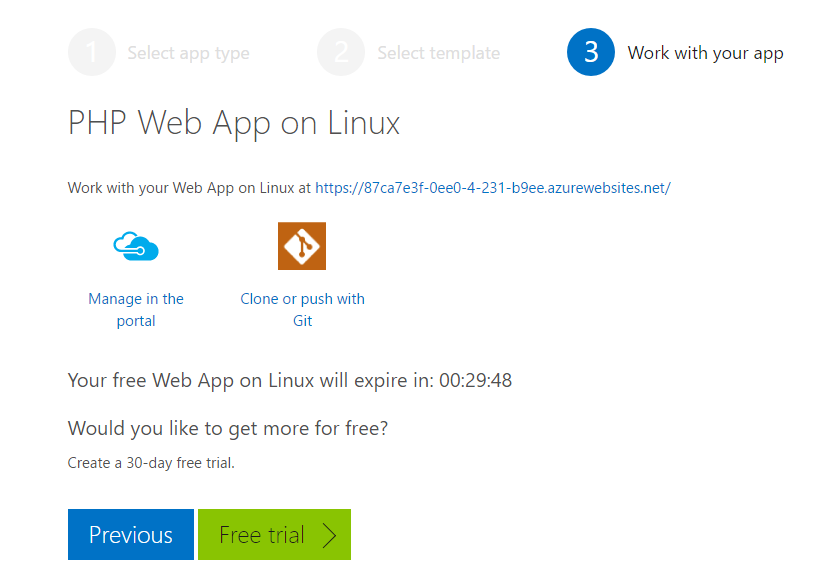Viewport: 819px width, 587px height.
Task: Click the step 2 circle
Action: click(341, 53)
